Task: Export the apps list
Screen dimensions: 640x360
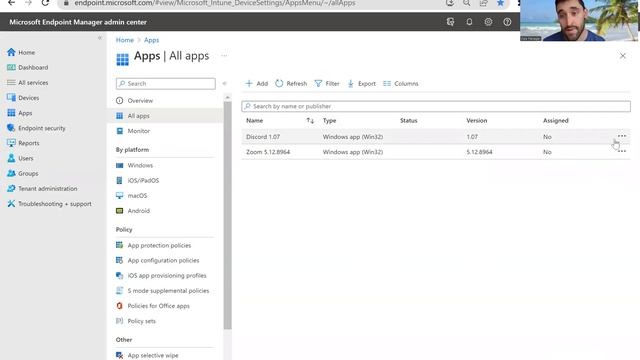Action: (x=362, y=83)
